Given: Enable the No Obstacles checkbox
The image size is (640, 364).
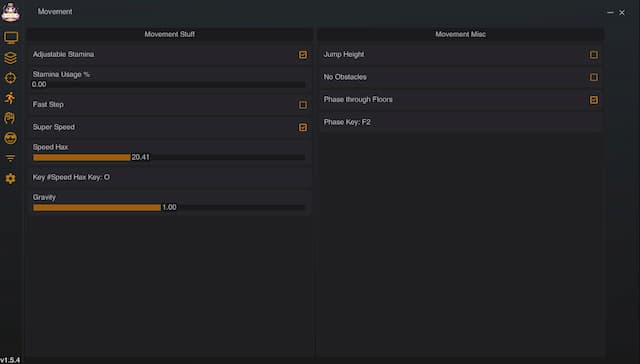Looking at the screenshot, I should tap(594, 77).
